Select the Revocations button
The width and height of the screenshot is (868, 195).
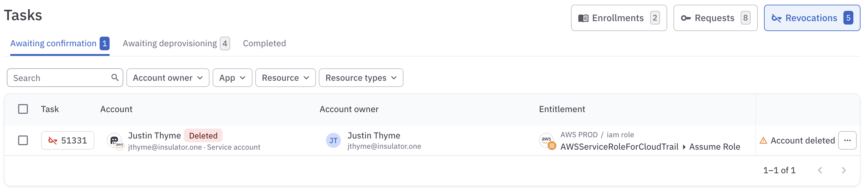pos(812,18)
